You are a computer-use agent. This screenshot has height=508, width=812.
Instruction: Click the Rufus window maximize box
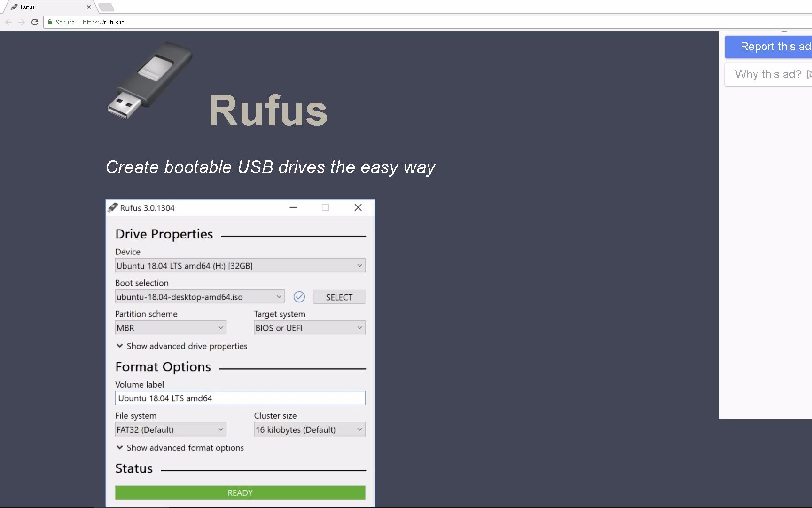click(x=325, y=207)
